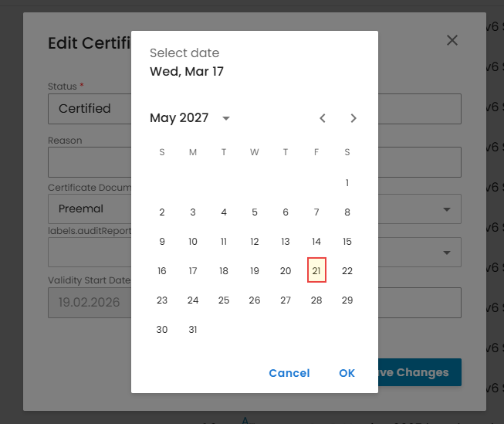504x424 pixels.
Task: Click the Save Changes button
Action: tap(421, 372)
